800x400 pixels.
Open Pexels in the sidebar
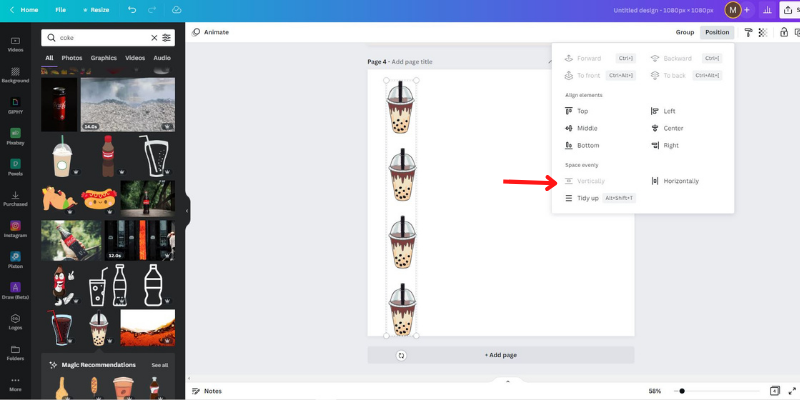(15, 168)
